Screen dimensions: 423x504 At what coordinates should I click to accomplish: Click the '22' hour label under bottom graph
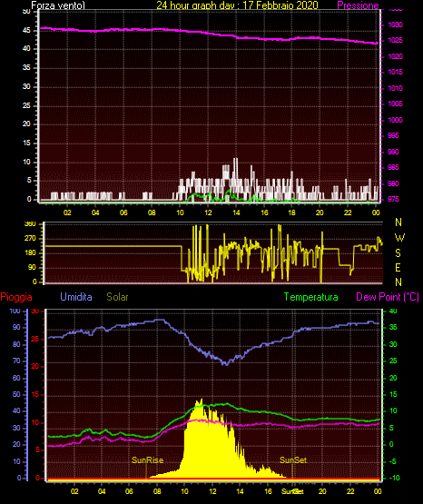pos(350,491)
